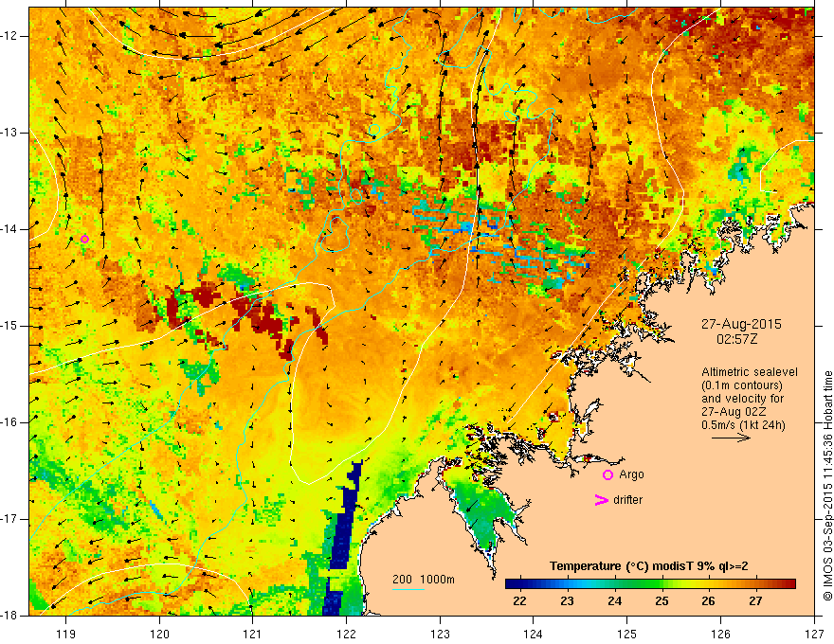The image size is (834, 644).
Task: Click the longitude label 119
Action: [66, 634]
